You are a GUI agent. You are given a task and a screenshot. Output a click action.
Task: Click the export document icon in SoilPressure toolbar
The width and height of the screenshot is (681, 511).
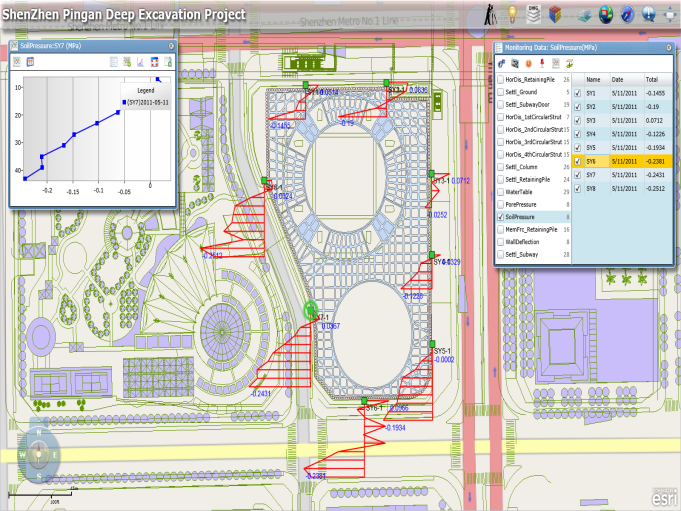pyautogui.click(x=168, y=62)
